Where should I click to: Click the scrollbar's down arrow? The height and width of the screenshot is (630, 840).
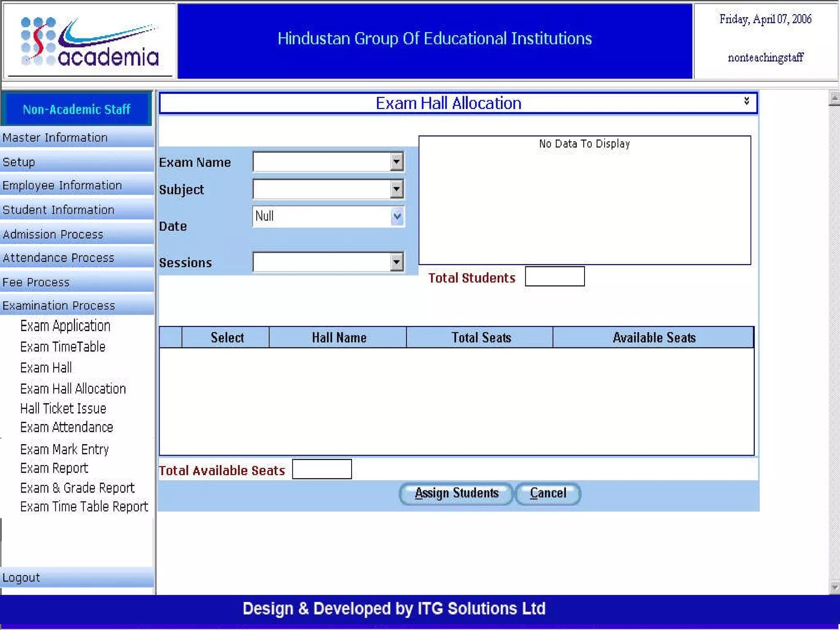pos(834,587)
